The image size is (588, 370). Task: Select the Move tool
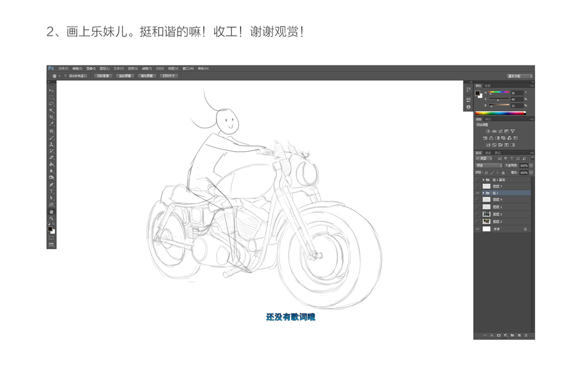(51, 91)
